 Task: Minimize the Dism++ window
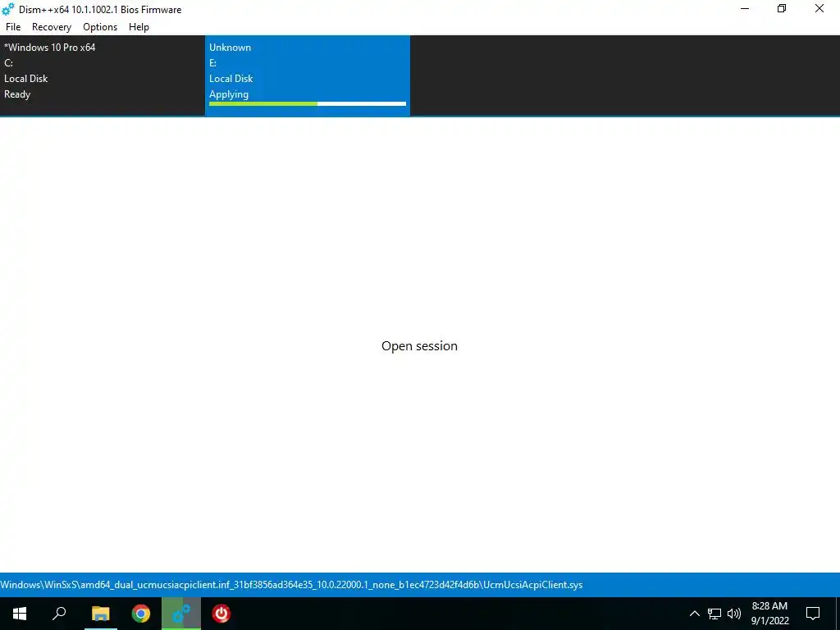pos(745,8)
